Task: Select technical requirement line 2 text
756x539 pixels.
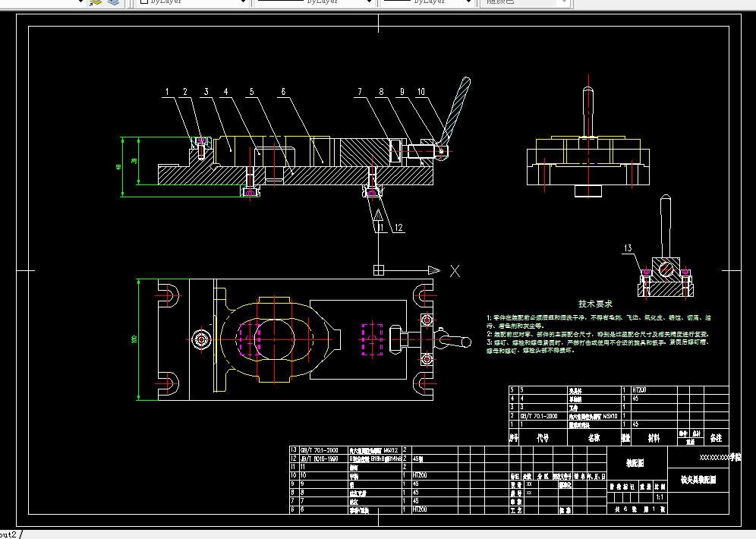Action: pos(597,334)
